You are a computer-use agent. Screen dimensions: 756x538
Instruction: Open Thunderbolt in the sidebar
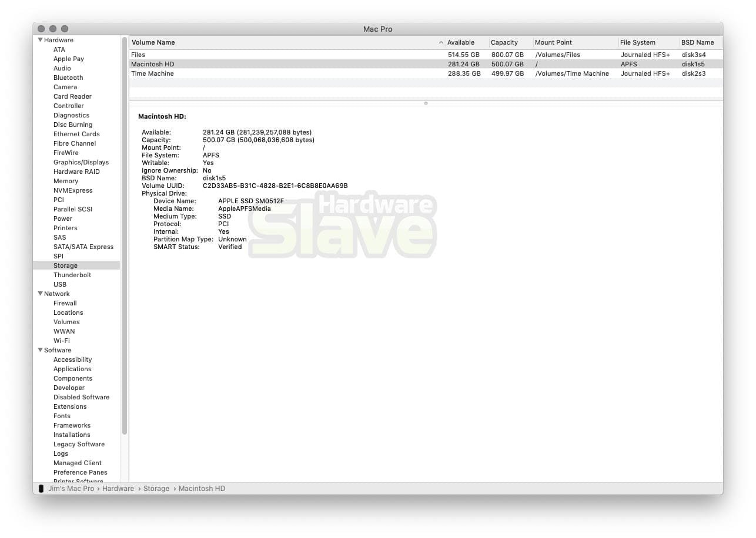72,275
